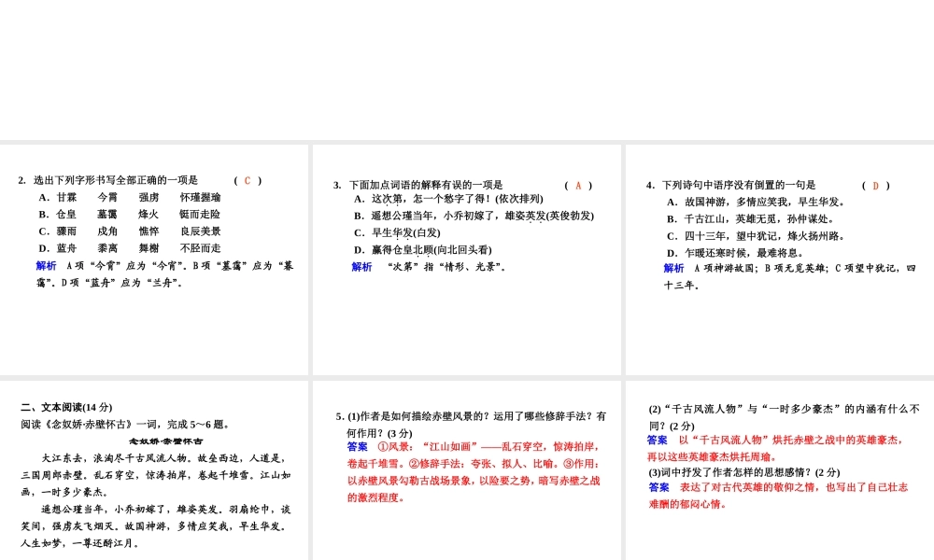This screenshot has height=560, width=934.
Task: Select option 赢得仓皇北顾(向北回头看)
Action: (x=423, y=250)
